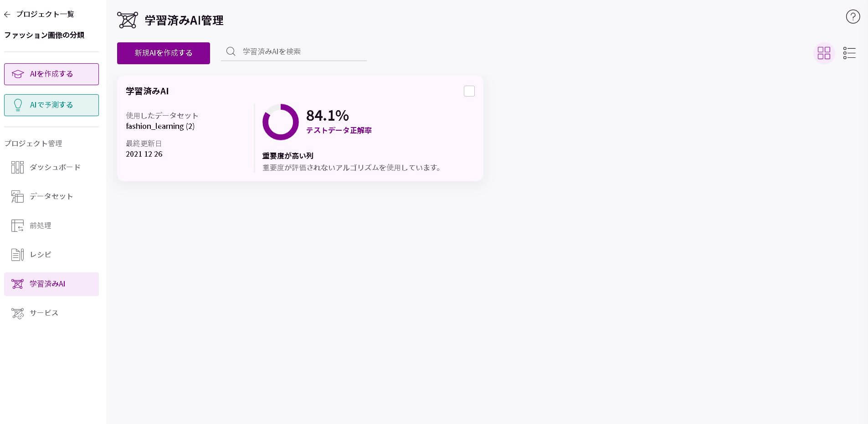Image resolution: width=868 pixels, height=424 pixels.
Task: Click AIで予測する button
Action: pyautogui.click(x=51, y=105)
